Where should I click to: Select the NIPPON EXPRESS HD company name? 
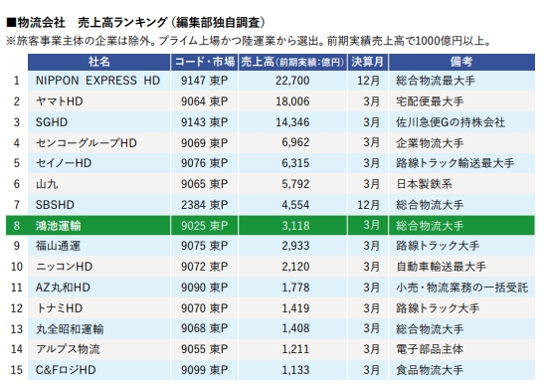pos(97,81)
